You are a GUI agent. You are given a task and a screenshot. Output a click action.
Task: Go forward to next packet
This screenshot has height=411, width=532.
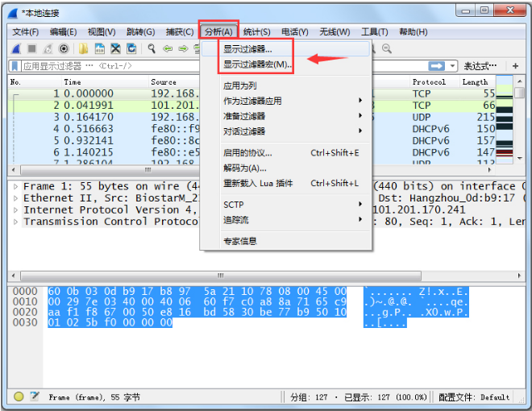coord(183,49)
